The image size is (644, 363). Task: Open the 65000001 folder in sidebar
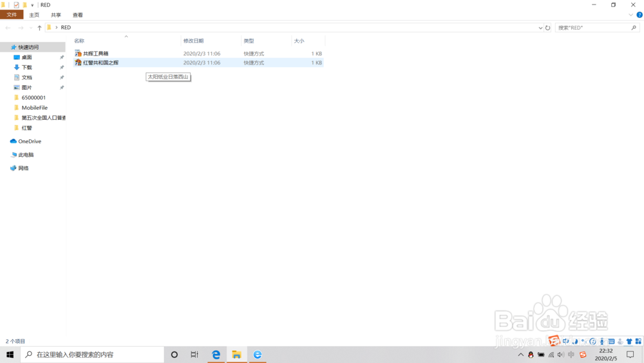(33, 97)
